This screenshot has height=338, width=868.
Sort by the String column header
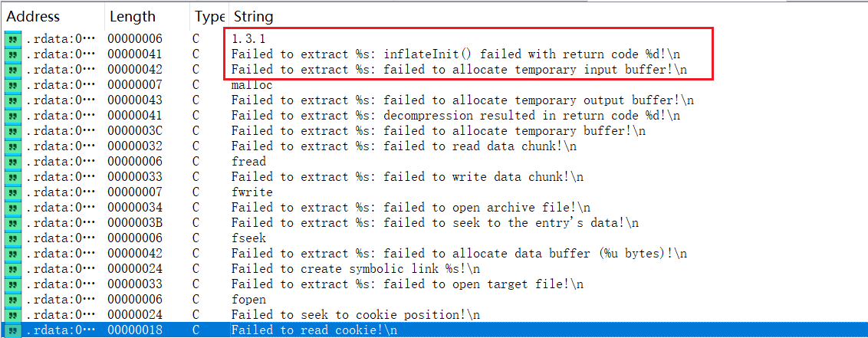coord(253,16)
